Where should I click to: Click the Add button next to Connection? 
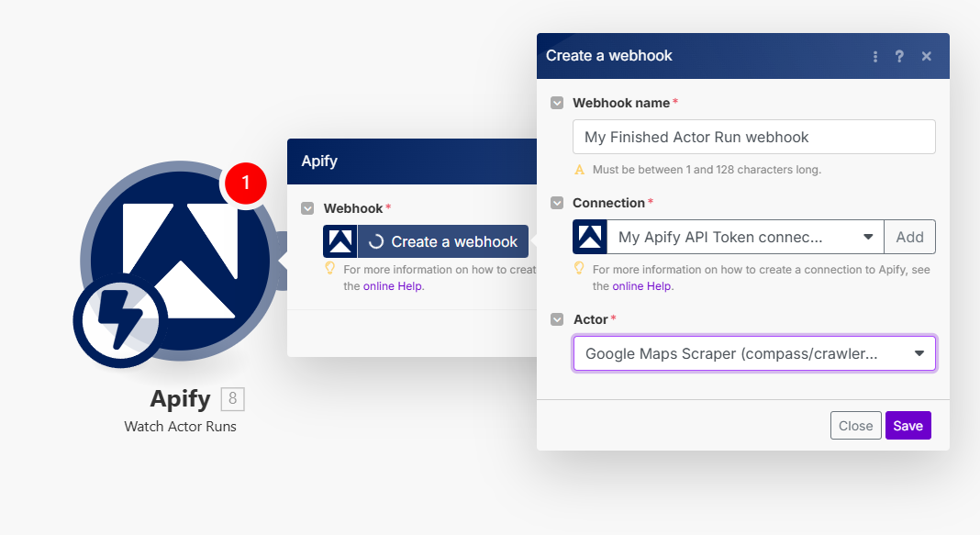(x=909, y=237)
